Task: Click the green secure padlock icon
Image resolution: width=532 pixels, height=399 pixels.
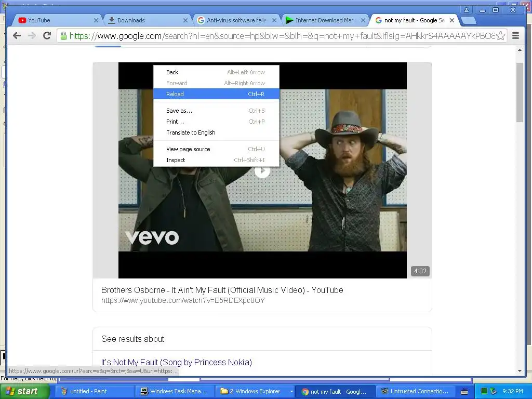Action: [63, 36]
